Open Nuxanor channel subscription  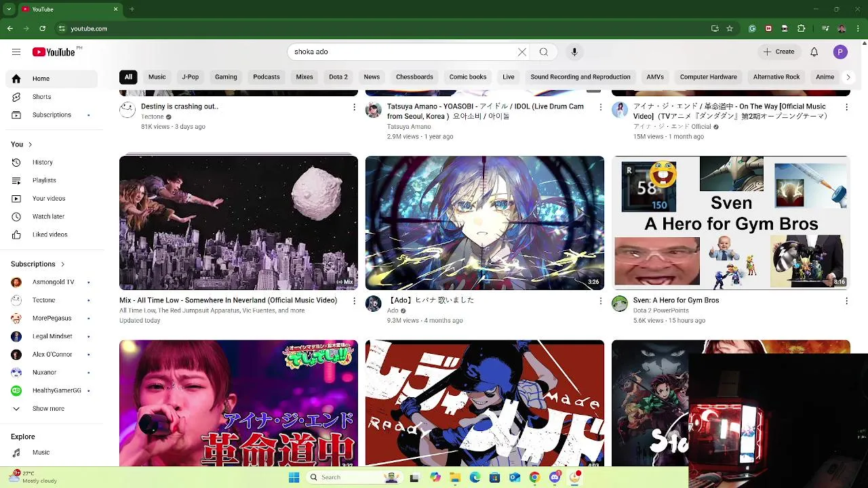click(52, 373)
